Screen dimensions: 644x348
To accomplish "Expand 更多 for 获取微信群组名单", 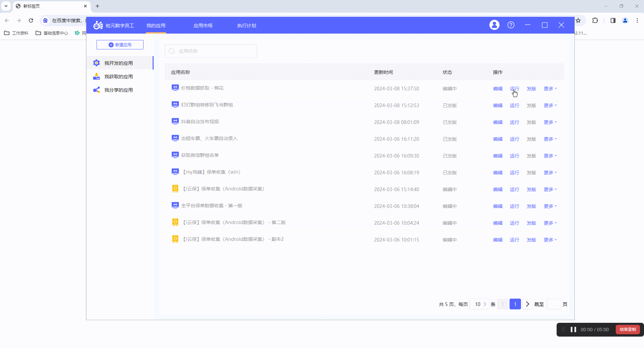I will [550, 156].
